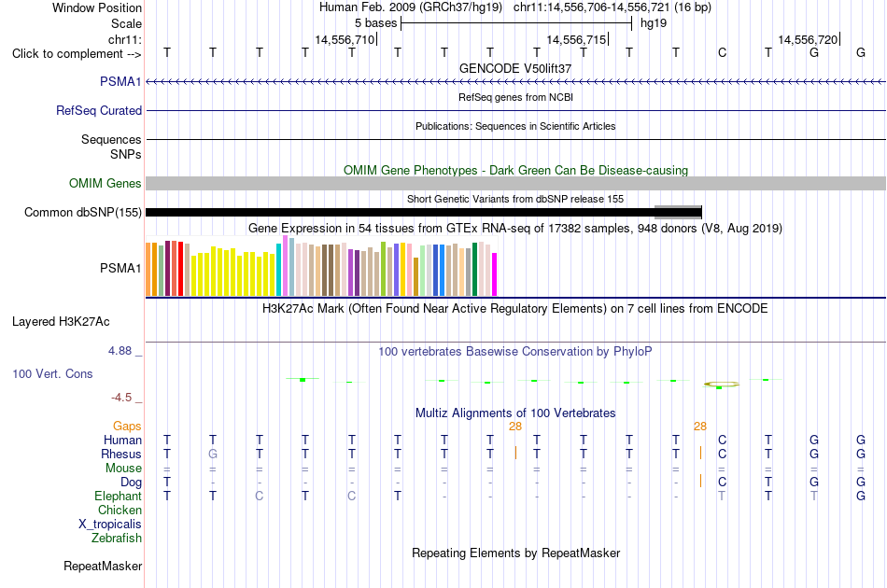
Task: Click the orange Gaps row label
Action: pos(127,426)
